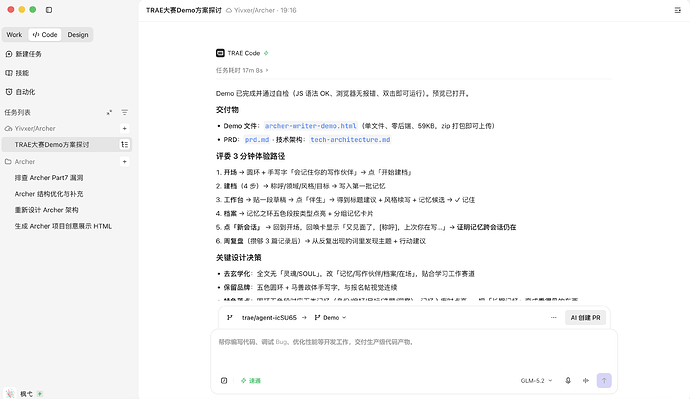Toggle the sidebar panel icon beside window controls
690x399 pixels.
pyautogui.click(x=49, y=10)
